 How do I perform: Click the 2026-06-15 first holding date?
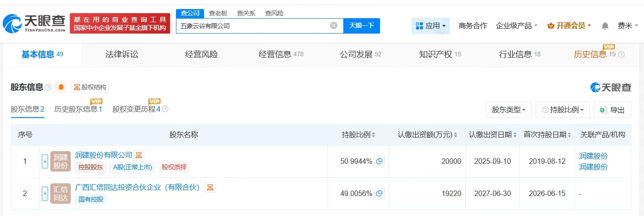[547, 193]
